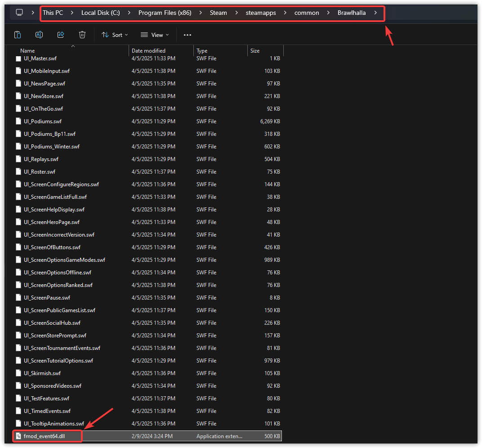Click the 2/9/2024 3:24 PM date

point(152,436)
